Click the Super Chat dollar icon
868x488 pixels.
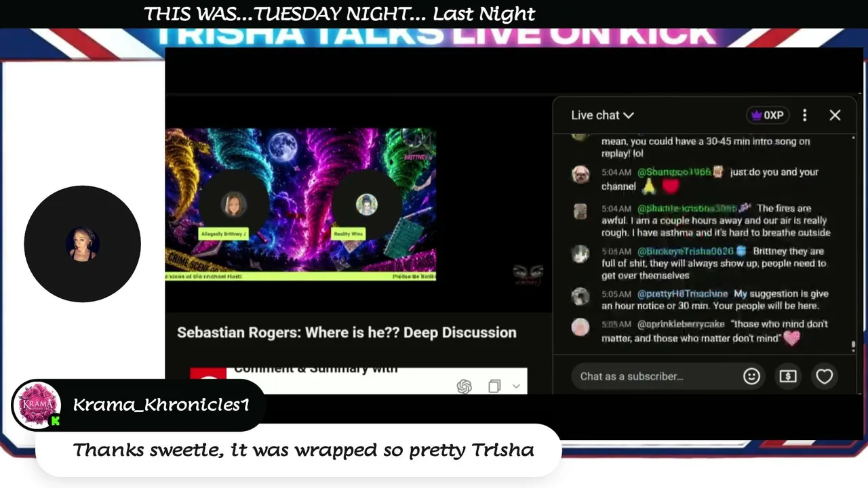click(788, 376)
